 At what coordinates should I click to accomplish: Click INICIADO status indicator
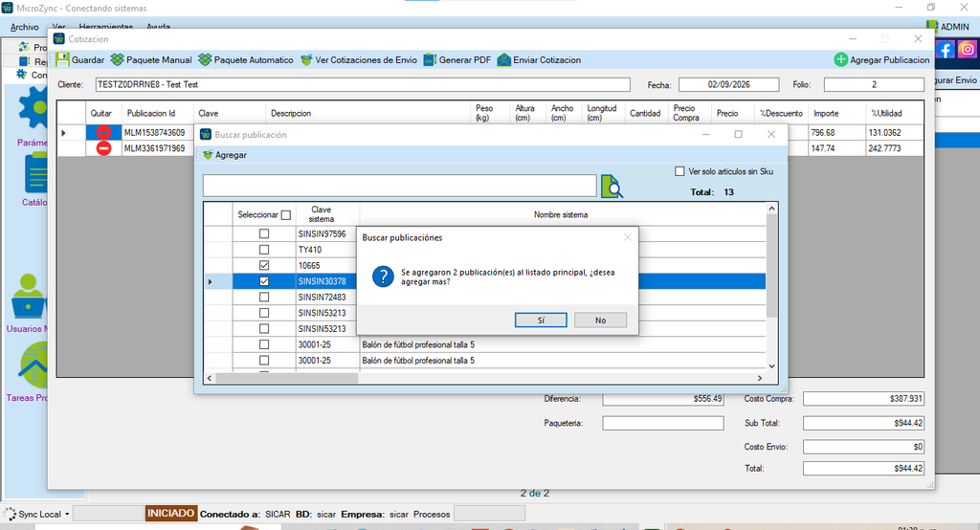tap(170, 513)
